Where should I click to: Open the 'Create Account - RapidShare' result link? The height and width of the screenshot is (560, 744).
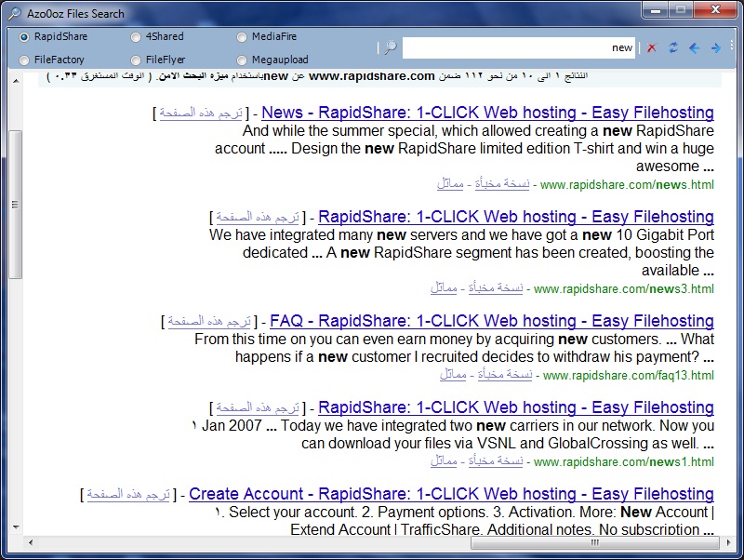(451, 494)
